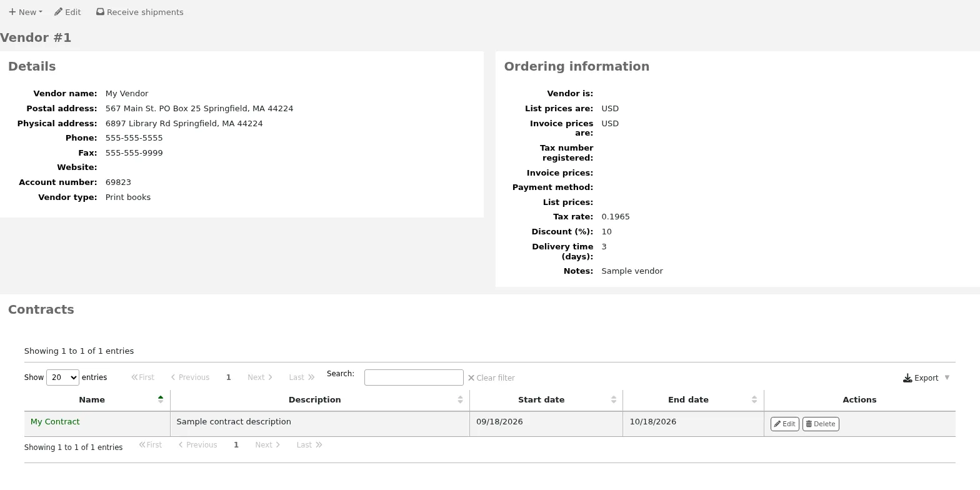Viewport: 980px width, 490px height.
Task: Click Last in the bottom pagination
Action: tap(309, 445)
